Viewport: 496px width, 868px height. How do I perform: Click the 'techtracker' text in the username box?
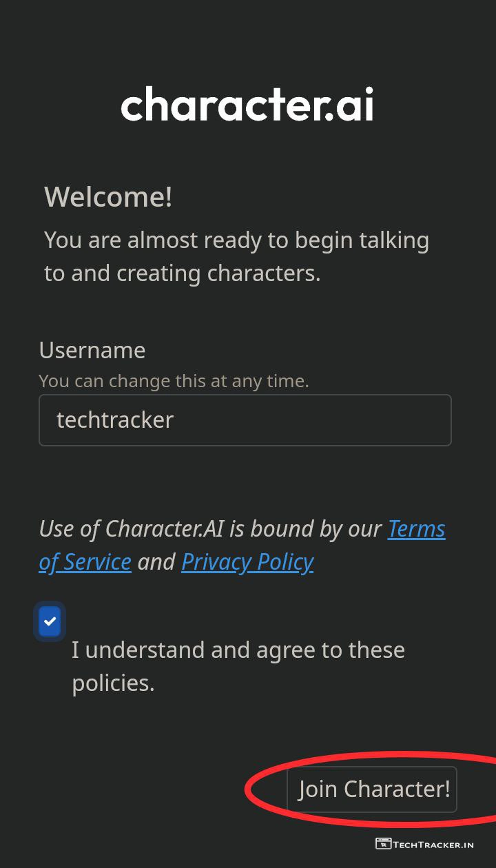[115, 420]
